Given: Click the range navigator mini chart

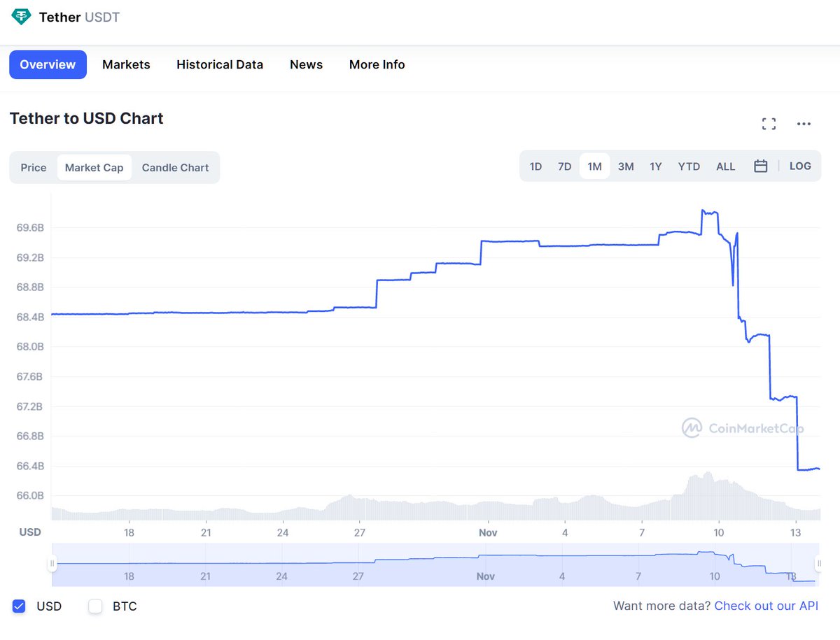Looking at the screenshot, I should 435,563.
